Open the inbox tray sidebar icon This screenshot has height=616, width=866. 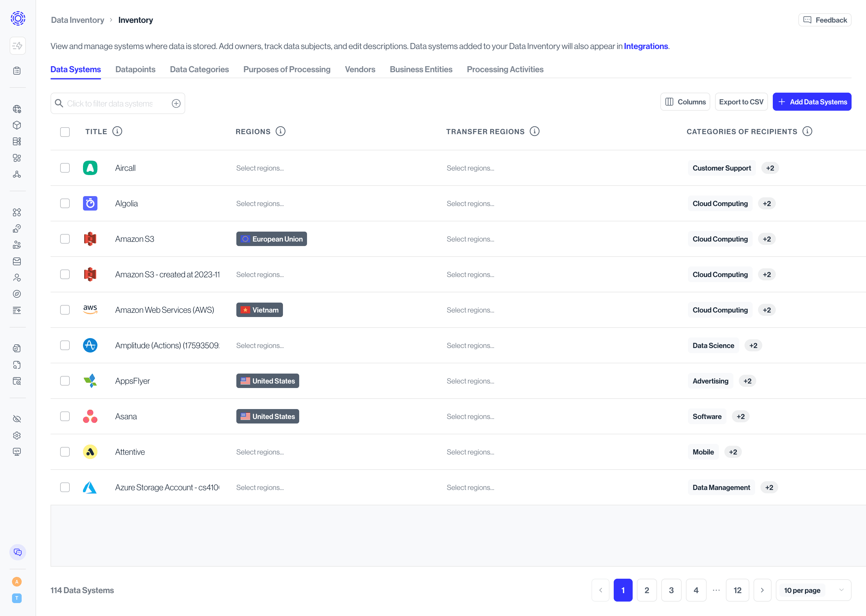coord(17,261)
